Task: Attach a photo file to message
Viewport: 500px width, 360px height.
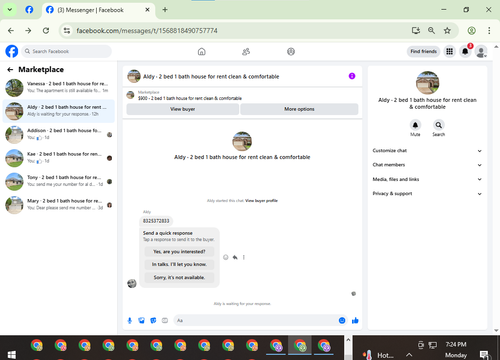Action: click(142, 320)
